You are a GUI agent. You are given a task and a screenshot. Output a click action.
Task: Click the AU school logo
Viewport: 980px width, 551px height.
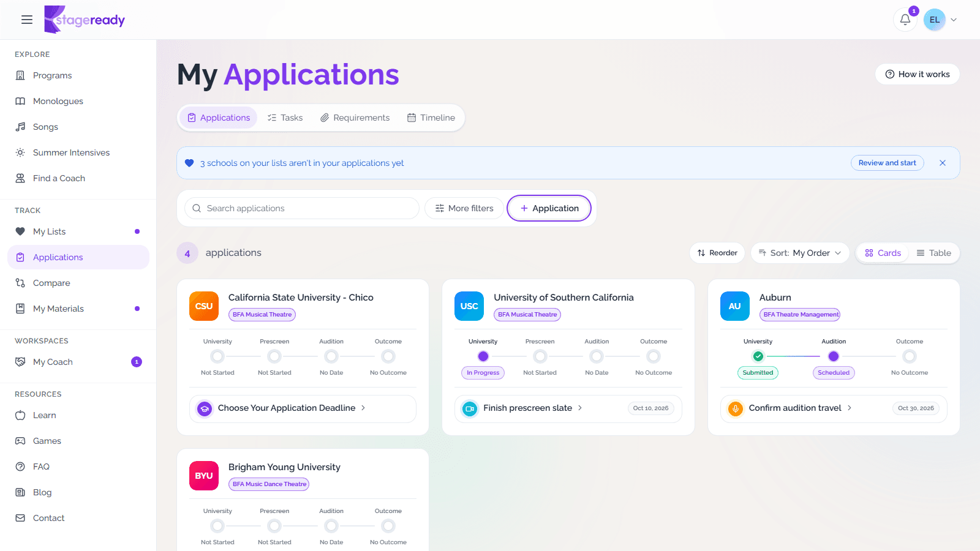pos(735,306)
